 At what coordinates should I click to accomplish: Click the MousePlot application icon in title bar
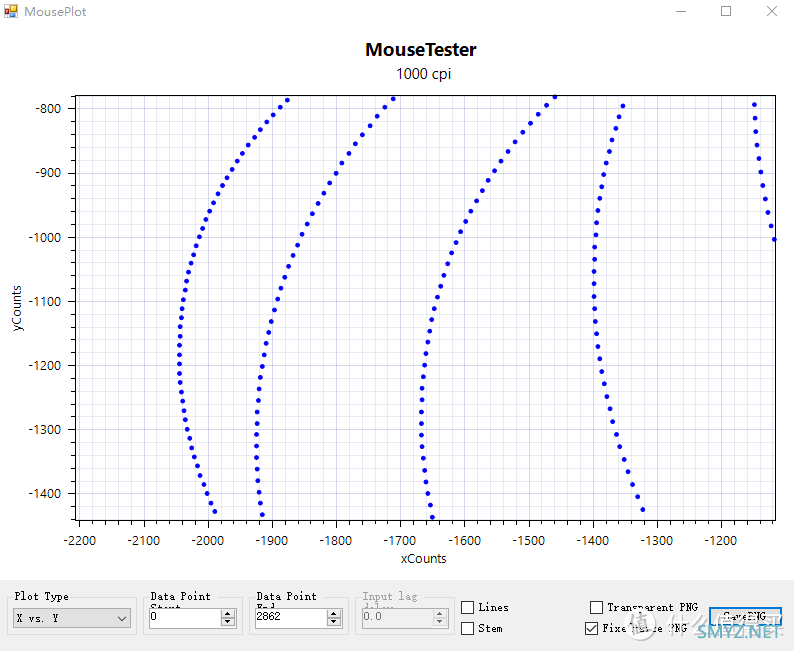(x=11, y=11)
